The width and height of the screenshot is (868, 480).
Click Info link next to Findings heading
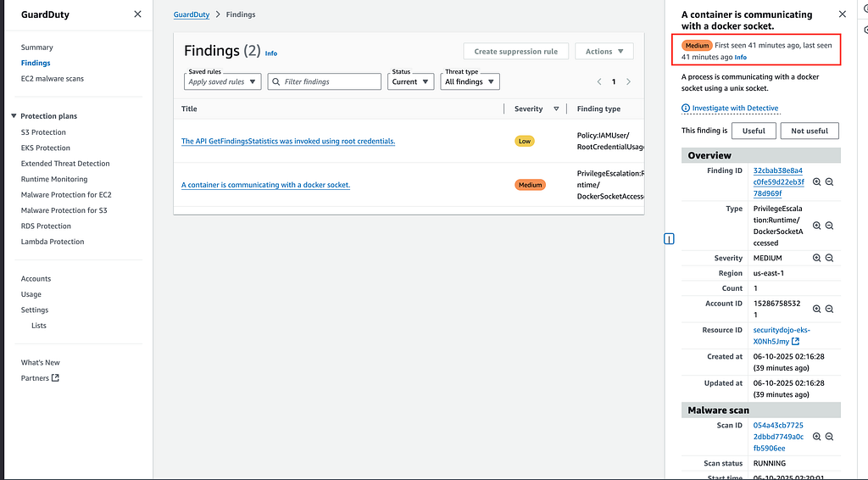click(271, 53)
